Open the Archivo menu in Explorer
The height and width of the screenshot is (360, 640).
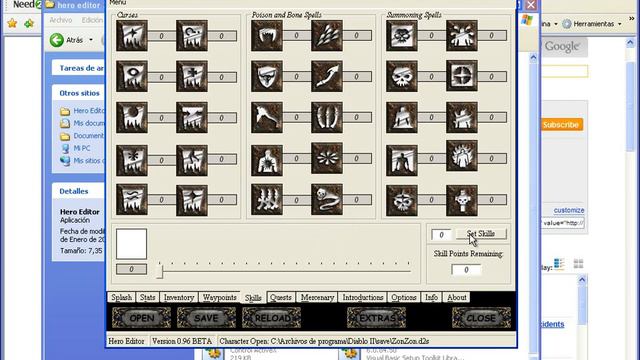click(x=60, y=20)
